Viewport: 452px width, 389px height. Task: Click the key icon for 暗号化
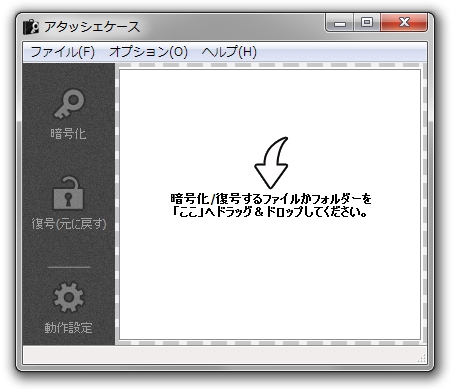pyautogui.click(x=69, y=104)
